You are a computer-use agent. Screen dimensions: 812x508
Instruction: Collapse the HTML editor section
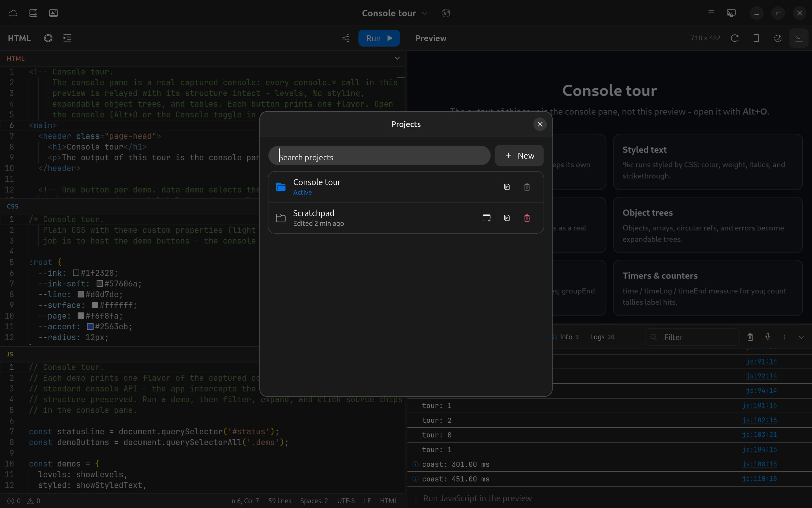(397, 58)
